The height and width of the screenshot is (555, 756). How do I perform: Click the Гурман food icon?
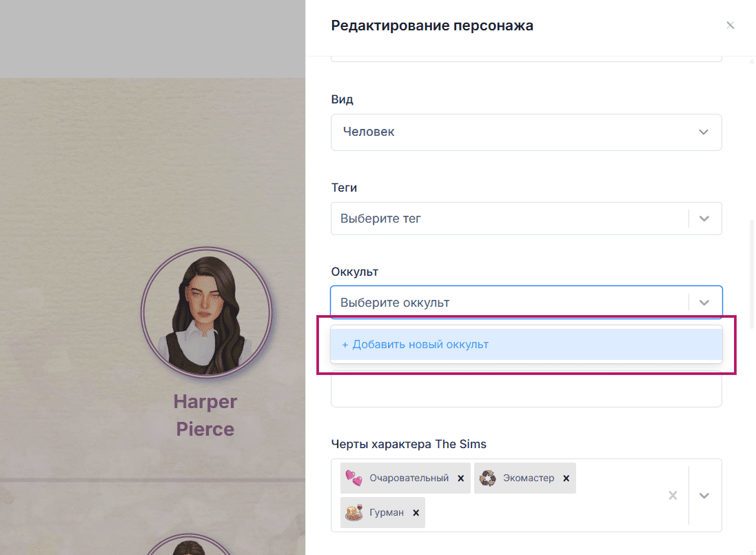click(354, 512)
